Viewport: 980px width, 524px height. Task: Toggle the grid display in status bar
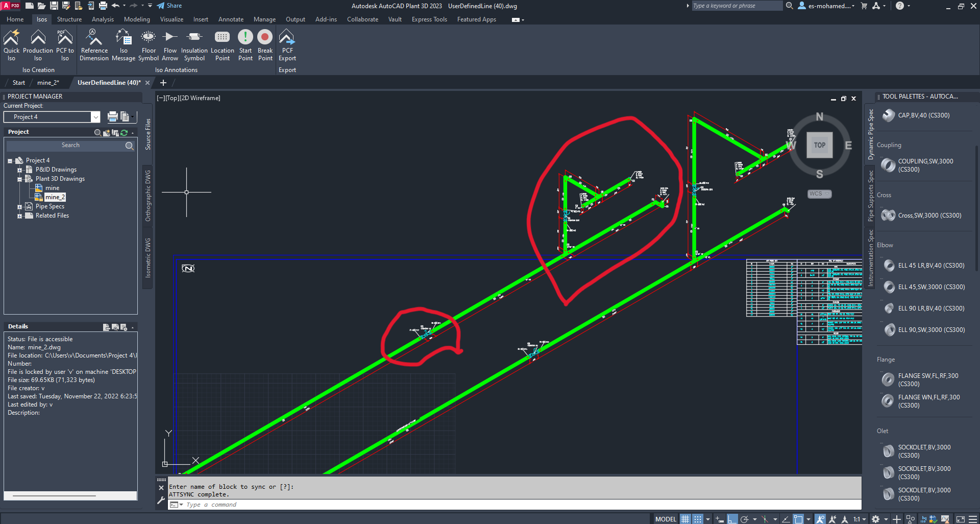(x=685, y=518)
